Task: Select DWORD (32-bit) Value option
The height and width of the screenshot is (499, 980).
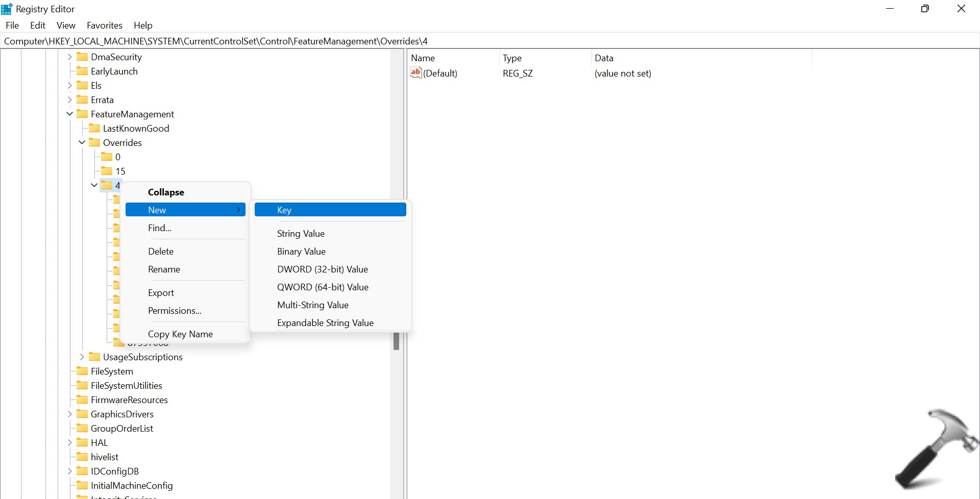Action: pyautogui.click(x=322, y=269)
